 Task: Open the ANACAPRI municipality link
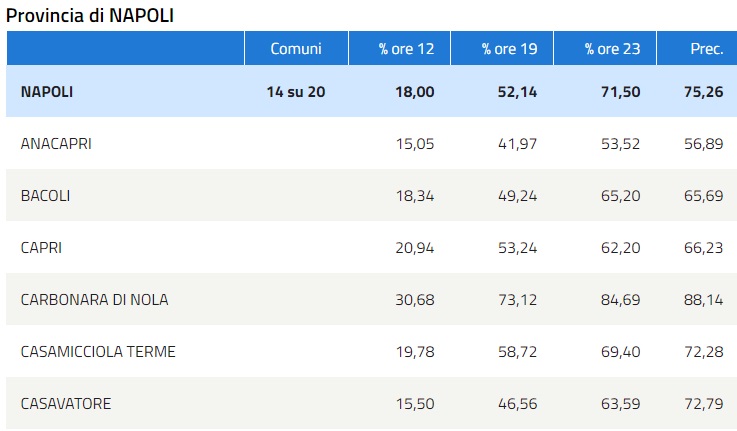56,144
